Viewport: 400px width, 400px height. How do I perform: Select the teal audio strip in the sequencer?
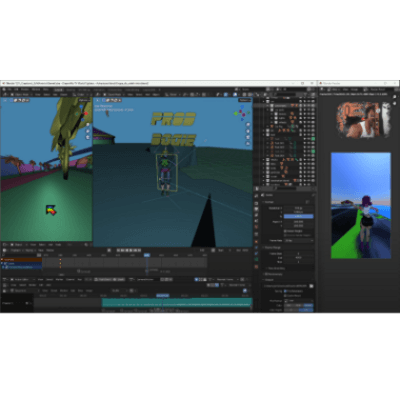177,303
